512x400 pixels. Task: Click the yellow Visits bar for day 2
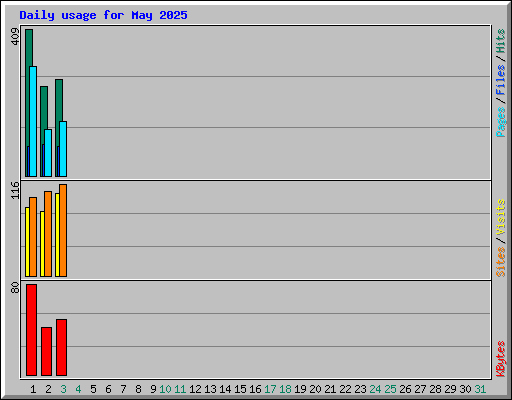[x=42, y=244]
